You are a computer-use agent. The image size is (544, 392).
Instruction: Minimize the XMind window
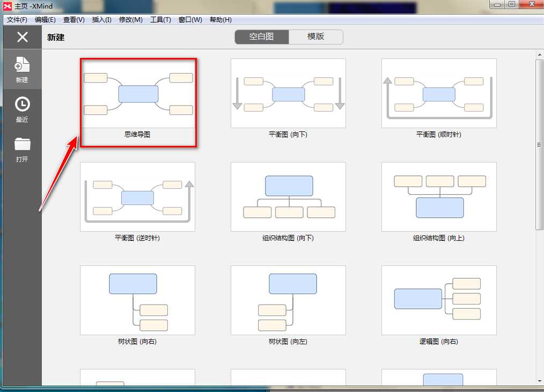point(497,4)
